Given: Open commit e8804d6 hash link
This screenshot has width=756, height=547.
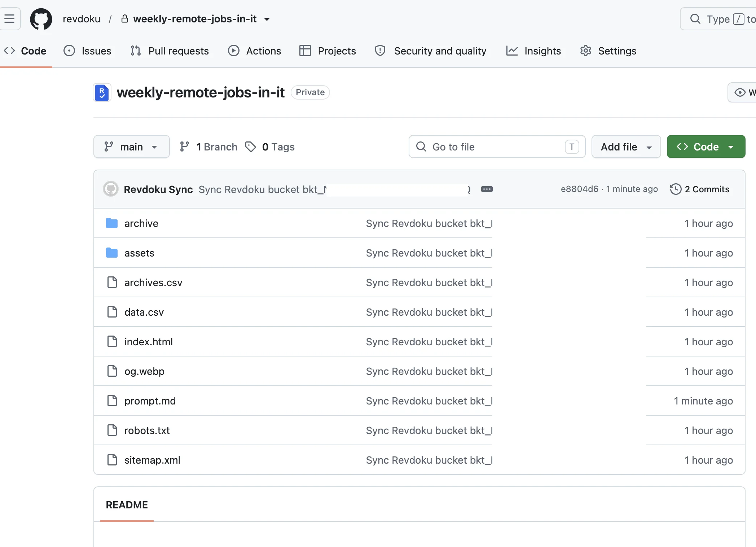Looking at the screenshot, I should pos(579,189).
